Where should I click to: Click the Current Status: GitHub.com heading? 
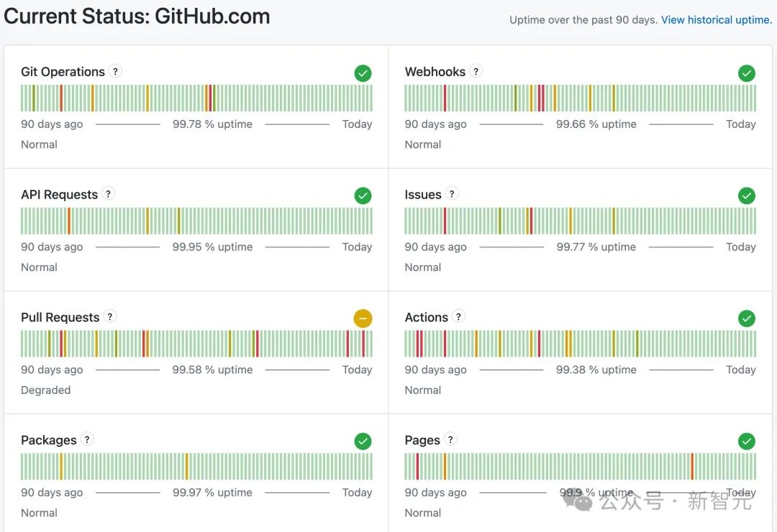tap(137, 16)
